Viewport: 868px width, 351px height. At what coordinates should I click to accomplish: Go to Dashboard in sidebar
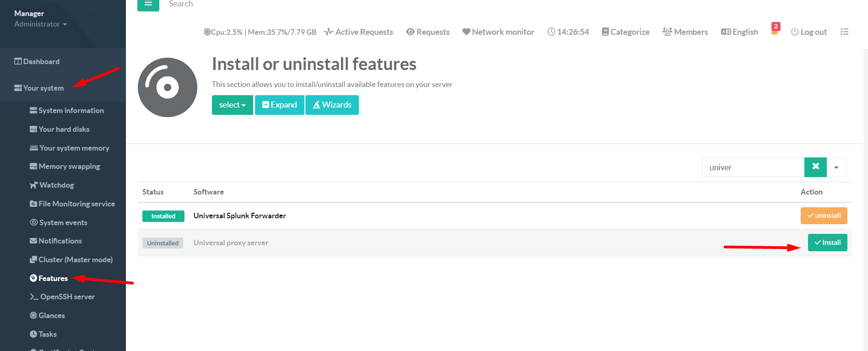pyautogui.click(x=41, y=62)
